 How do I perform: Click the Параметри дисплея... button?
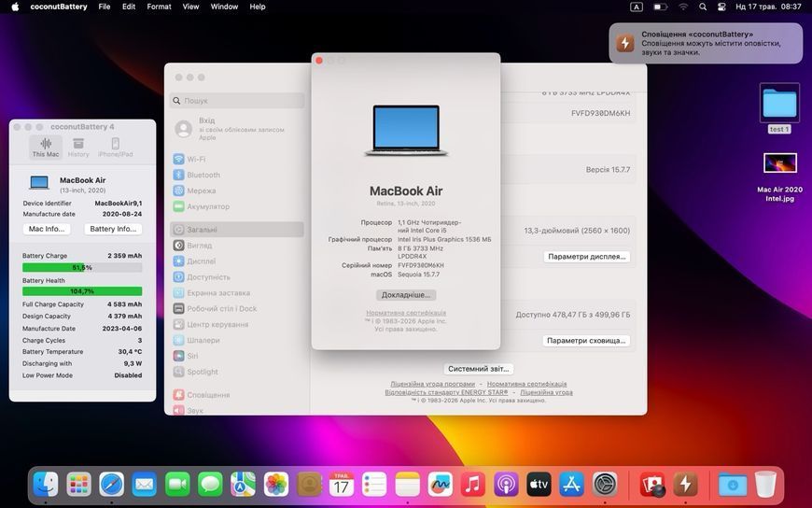[x=587, y=257]
